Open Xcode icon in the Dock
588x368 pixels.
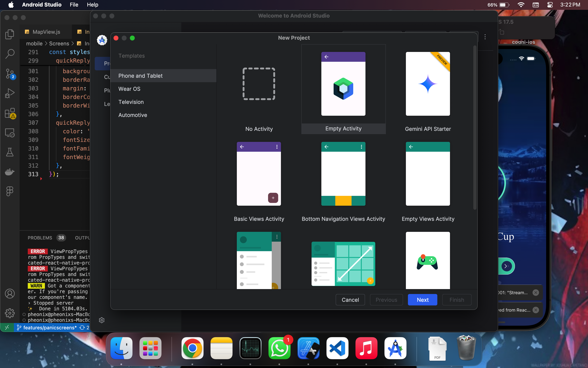coord(308,348)
